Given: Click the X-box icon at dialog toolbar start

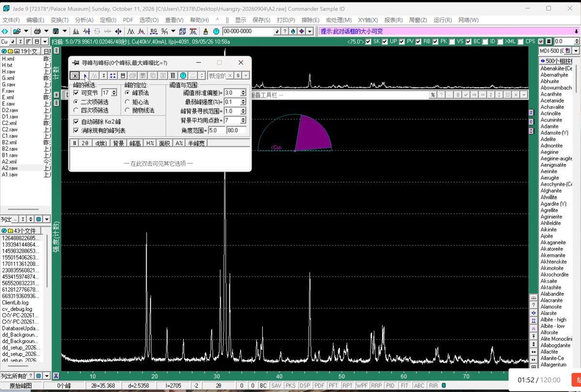Looking at the screenshot, I should [x=75, y=75].
